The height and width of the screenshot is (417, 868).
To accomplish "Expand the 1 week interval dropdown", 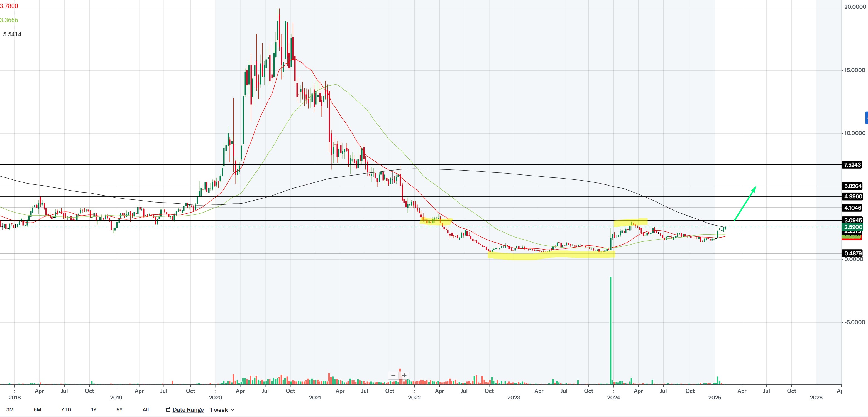I will (x=219, y=410).
